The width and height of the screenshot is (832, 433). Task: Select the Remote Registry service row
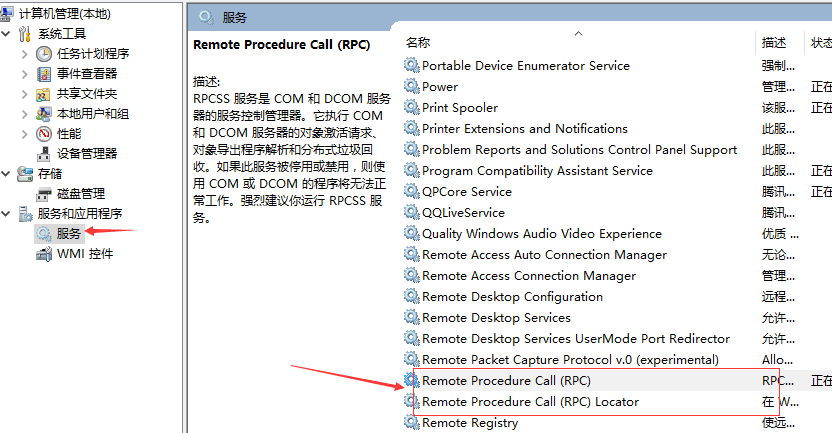pos(470,423)
